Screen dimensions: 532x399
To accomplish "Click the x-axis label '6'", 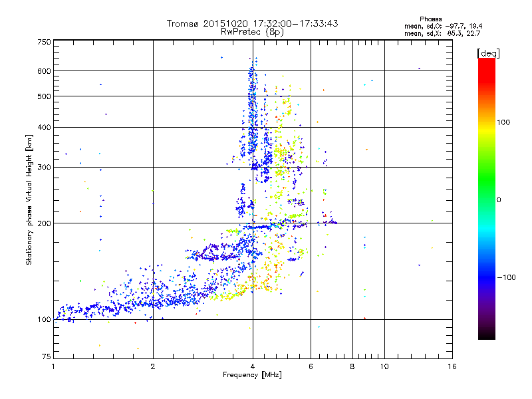I will (311, 366).
